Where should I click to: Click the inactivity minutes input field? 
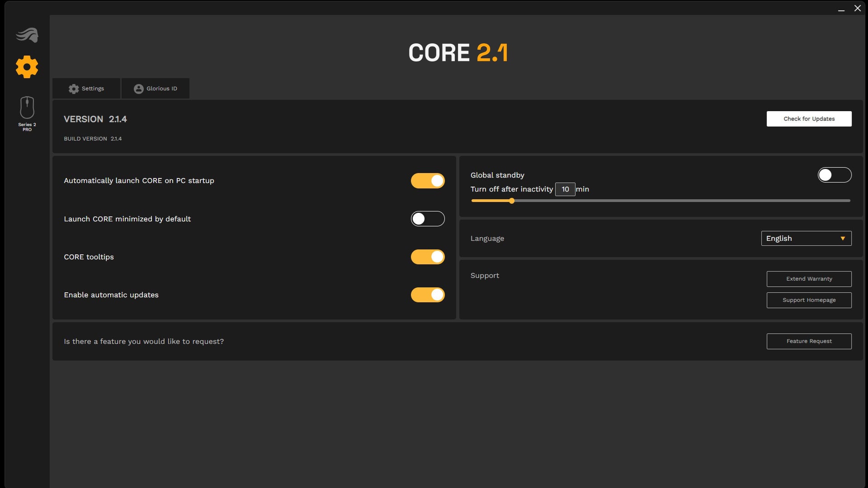click(x=565, y=189)
